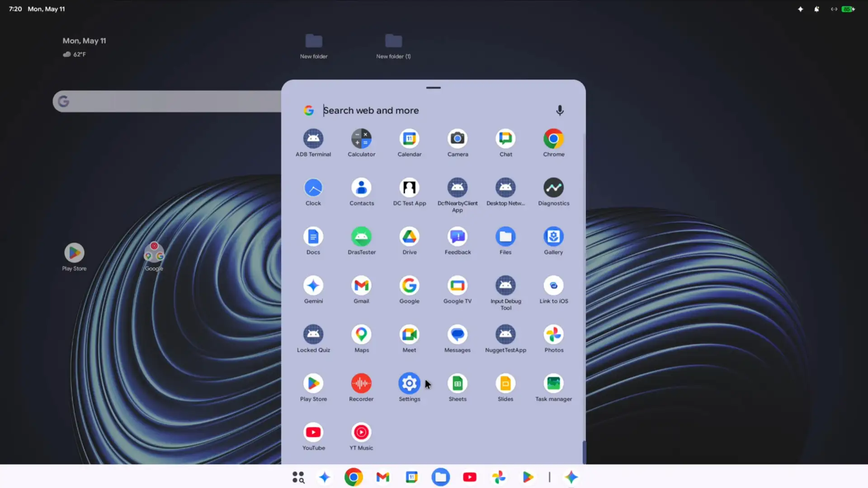The height and width of the screenshot is (488, 868).
Task: Click the 62°F weather widget
Action: coord(74,54)
